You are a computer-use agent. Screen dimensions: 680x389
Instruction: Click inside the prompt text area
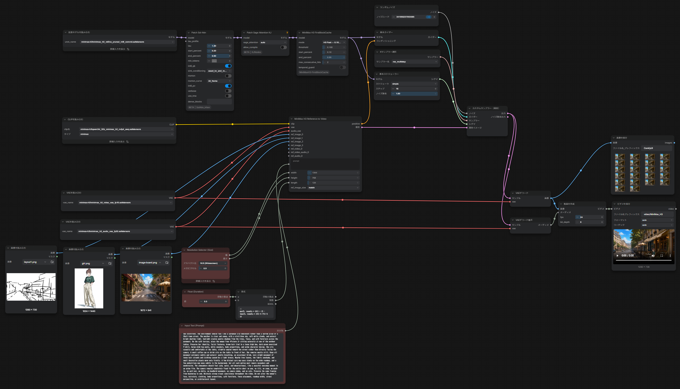[x=232, y=357]
